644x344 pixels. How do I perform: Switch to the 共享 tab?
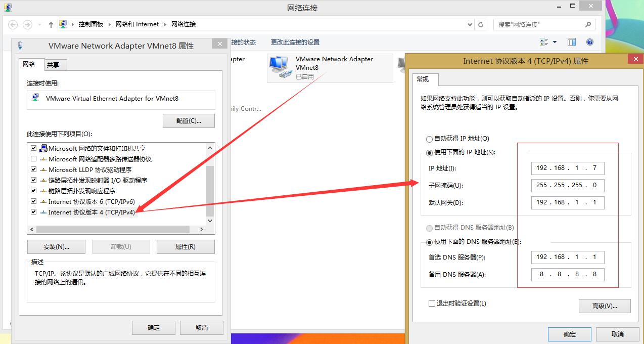53,65
